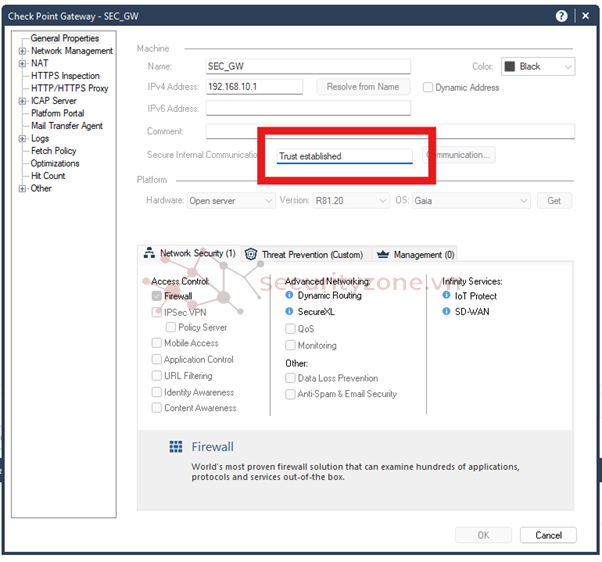The width and height of the screenshot is (602, 562).
Task: Select Optimizations in the tree
Action: pos(55,164)
